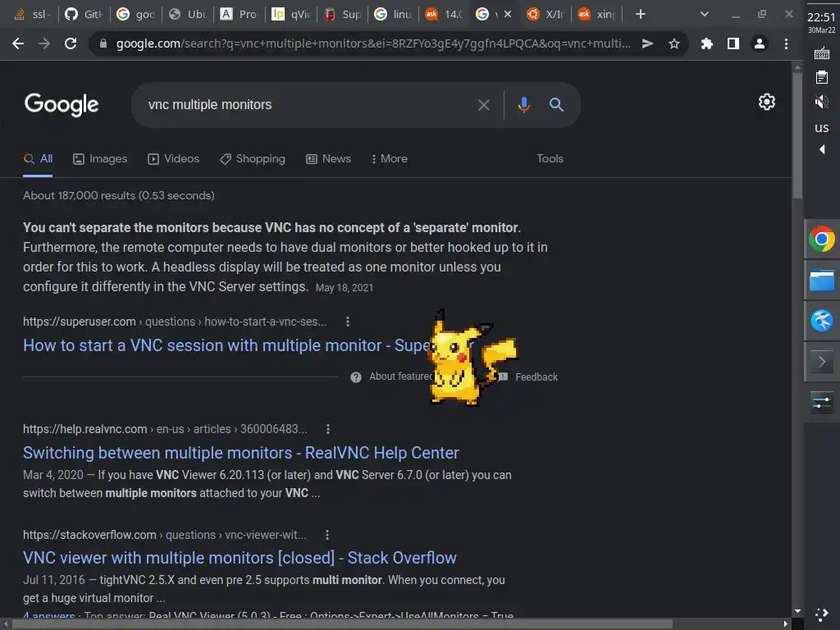Open the options menu beside the stackoverflow.com result

[326, 535]
